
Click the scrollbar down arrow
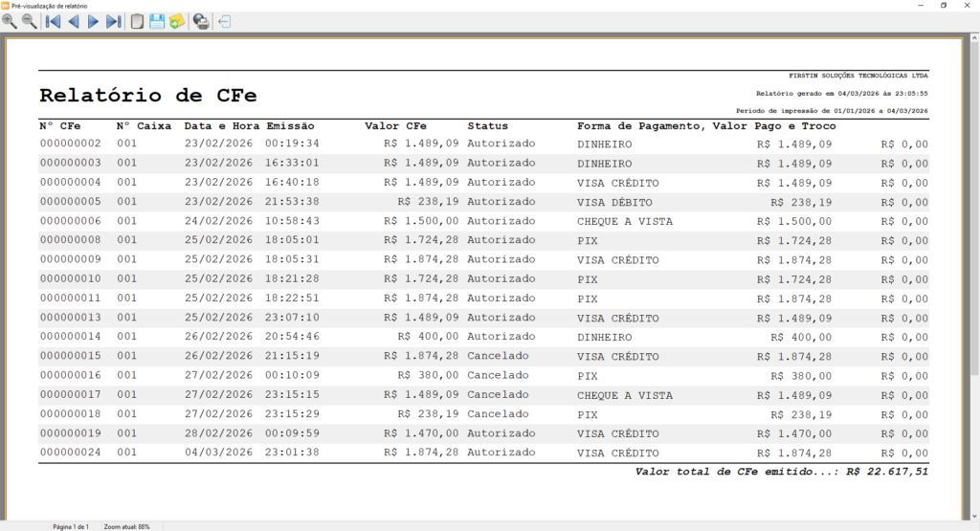[x=974, y=516]
